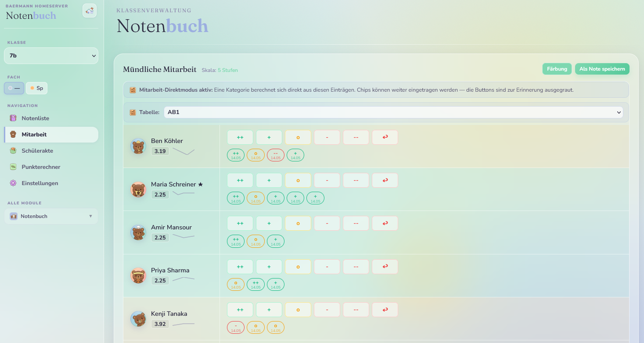
Task: Click Maria Schreiner's average 2.25
Action: (x=160, y=194)
